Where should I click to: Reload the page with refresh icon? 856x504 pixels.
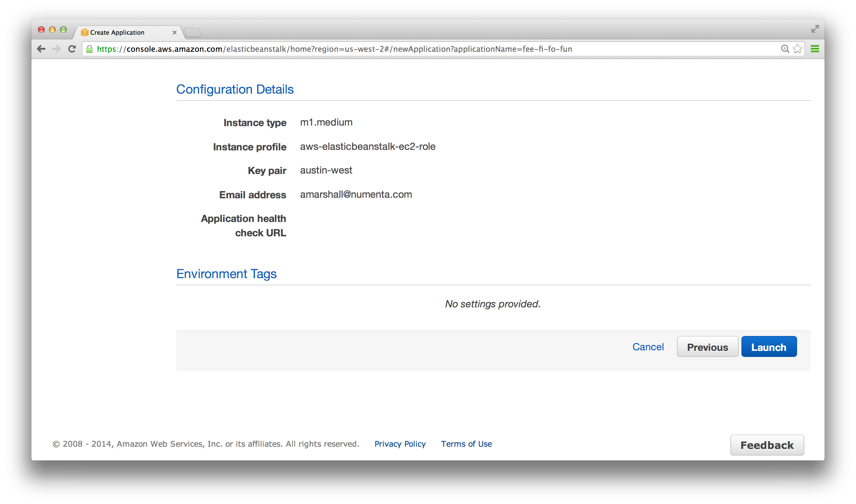coord(72,49)
